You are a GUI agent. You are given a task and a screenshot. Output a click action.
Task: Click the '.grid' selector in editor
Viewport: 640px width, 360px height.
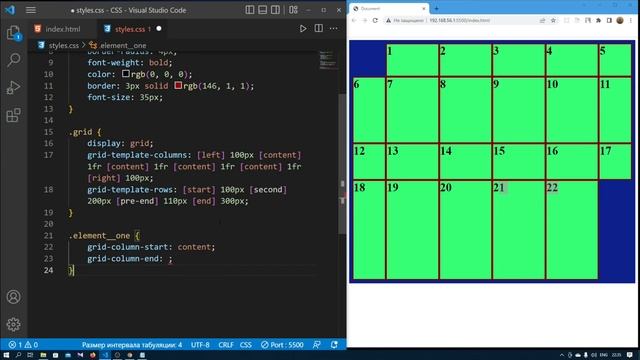pyautogui.click(x=81, y=132)
